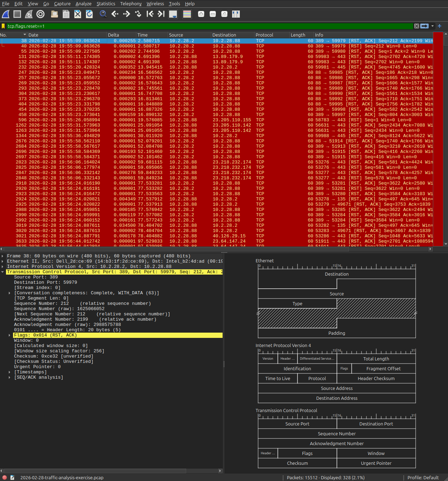The width and height of the screenshot is (448, 481).
Task: Expand the Internet Protocol Version 4 row
Action: coord(3,267)
